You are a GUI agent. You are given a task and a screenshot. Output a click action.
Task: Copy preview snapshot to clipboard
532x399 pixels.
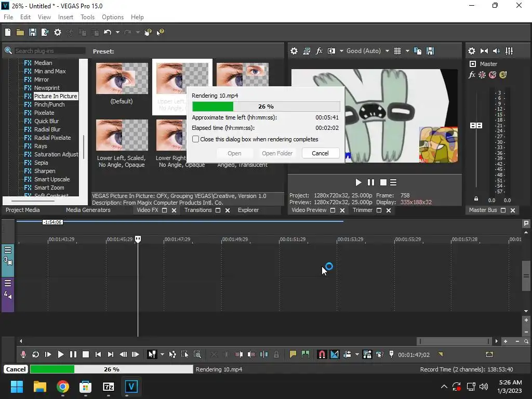tap(418, 51)
